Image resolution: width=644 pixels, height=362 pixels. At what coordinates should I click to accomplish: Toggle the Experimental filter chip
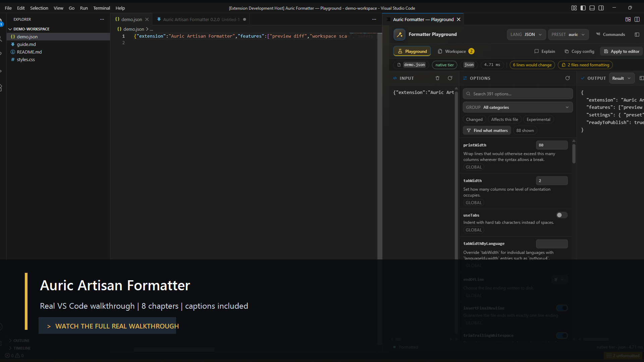[538, 119]
